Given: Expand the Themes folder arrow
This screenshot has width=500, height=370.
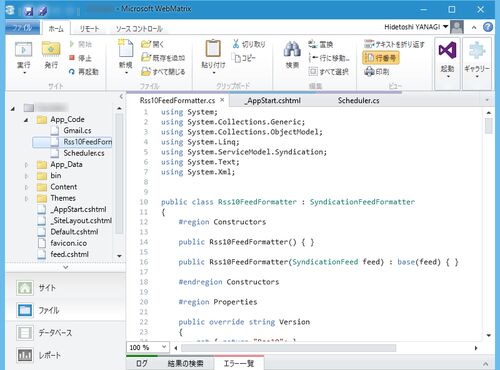Looking at the screenshot, I should [26, 198].
